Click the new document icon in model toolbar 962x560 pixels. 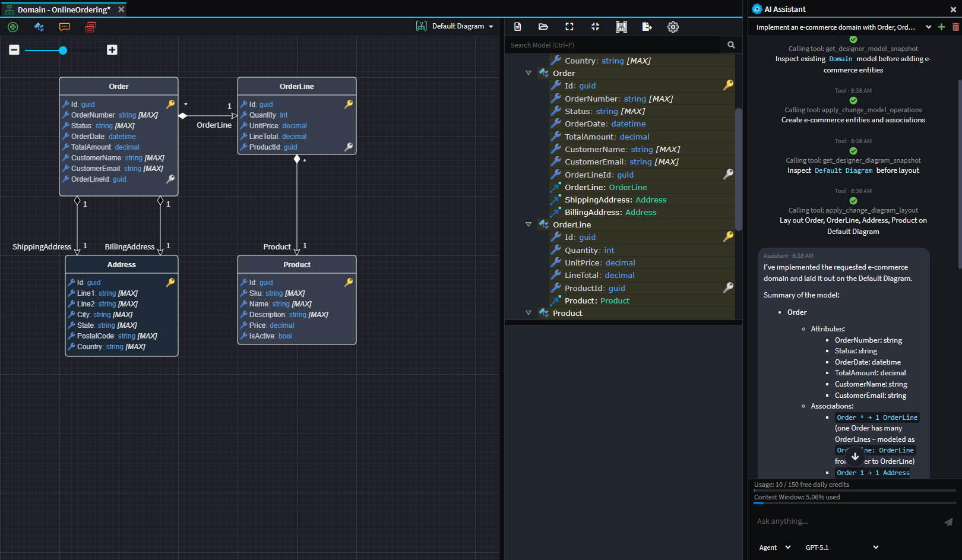pos(518,27)
